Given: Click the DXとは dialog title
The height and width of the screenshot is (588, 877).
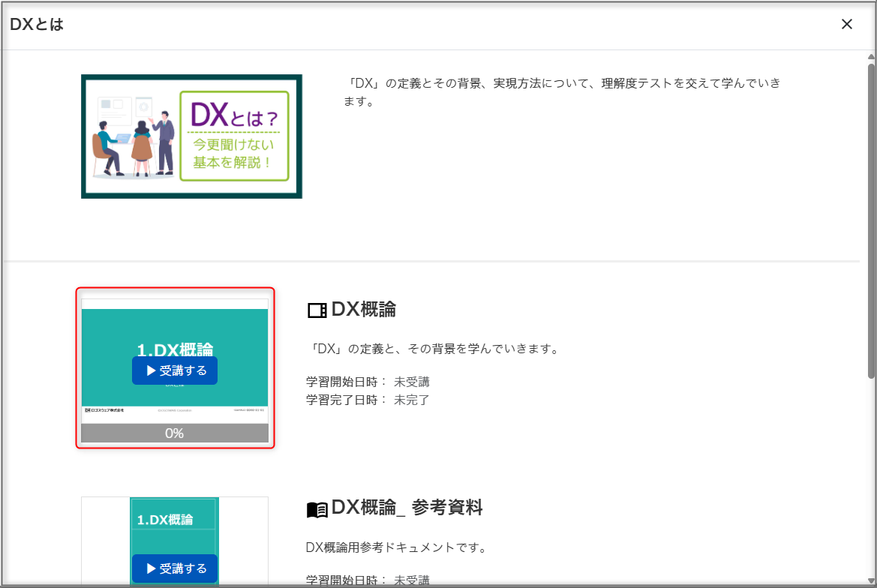Looking at the screenshot, I should click(37, 24).
